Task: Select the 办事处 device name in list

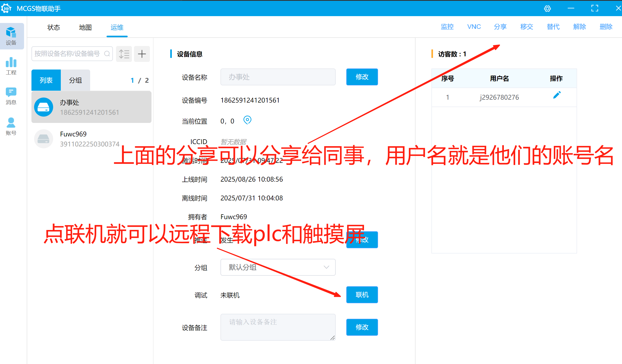Action: (70, 102)
